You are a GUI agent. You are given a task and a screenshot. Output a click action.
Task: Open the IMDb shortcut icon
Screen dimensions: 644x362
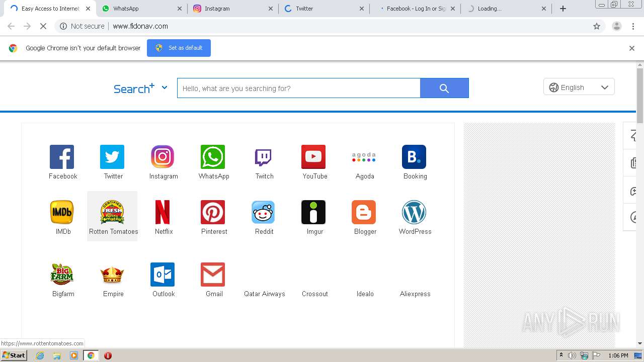(62, 212)
